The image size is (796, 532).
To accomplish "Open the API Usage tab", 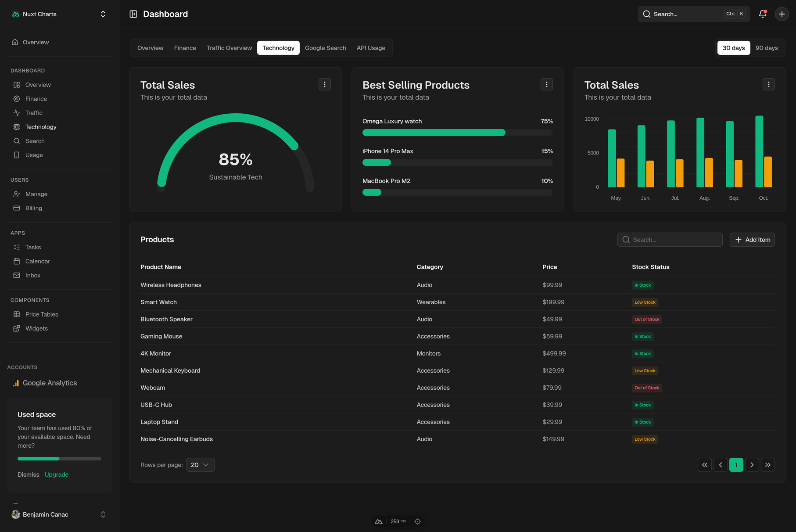I will [x=371, y=48].
